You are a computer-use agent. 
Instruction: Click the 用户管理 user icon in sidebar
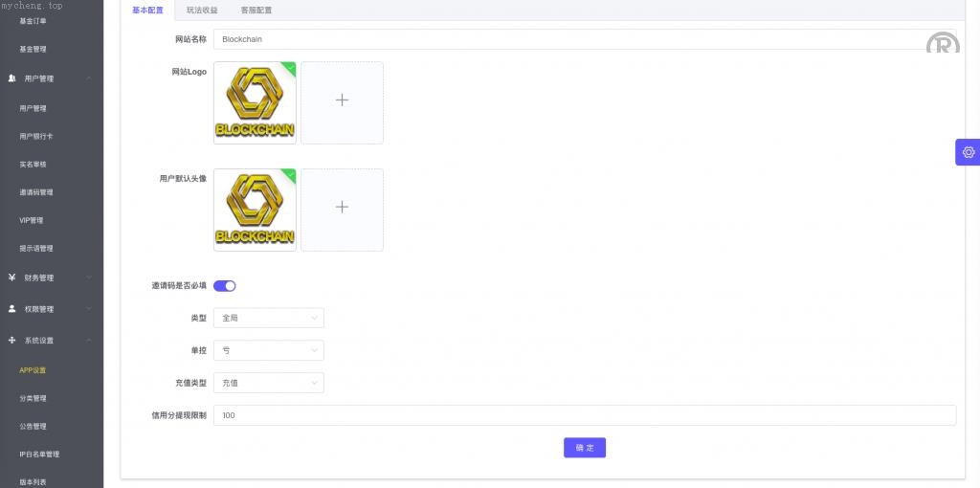click(11, 78)
